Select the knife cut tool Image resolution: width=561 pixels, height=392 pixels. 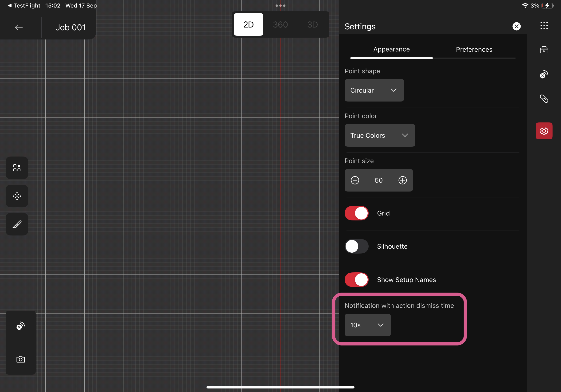pyautogui.click(x=17, y=224)
